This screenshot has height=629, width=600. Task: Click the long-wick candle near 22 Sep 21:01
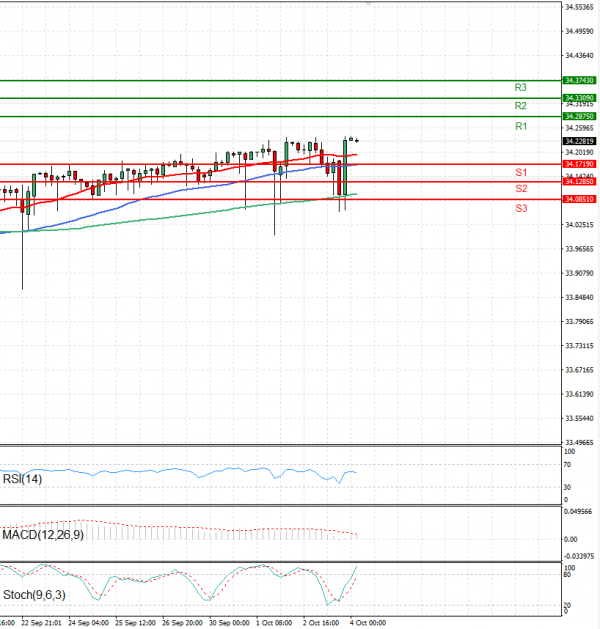22,237
